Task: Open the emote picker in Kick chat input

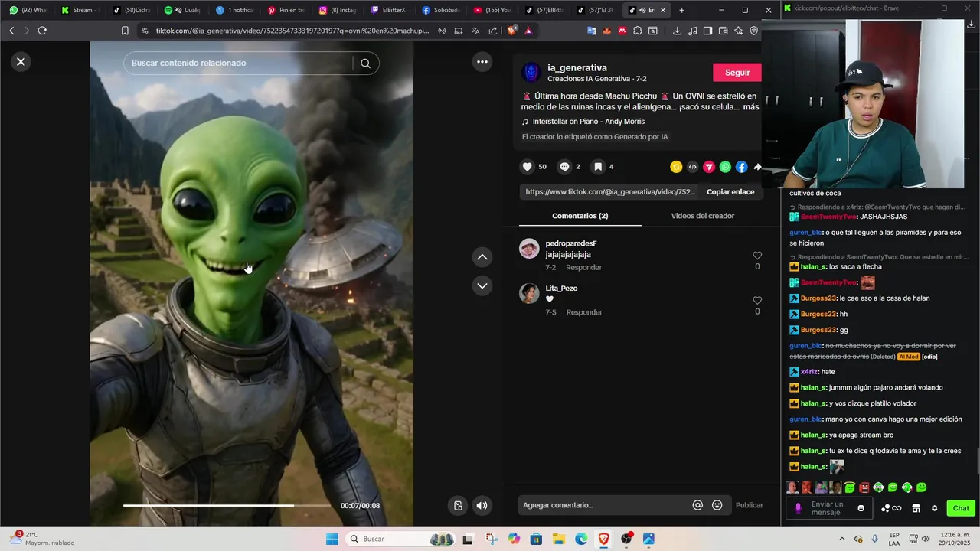Action: coord(861,508)
